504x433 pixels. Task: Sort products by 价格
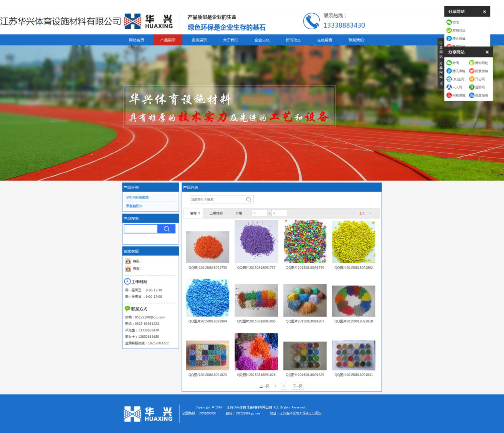point(239,213)
